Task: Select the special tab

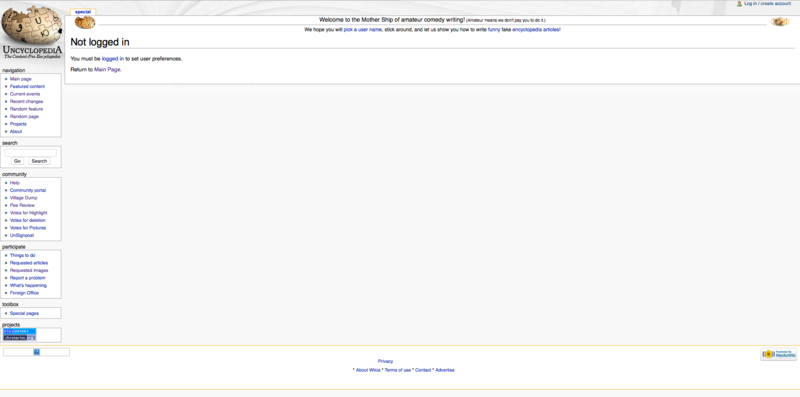Action: coord(83,12)
